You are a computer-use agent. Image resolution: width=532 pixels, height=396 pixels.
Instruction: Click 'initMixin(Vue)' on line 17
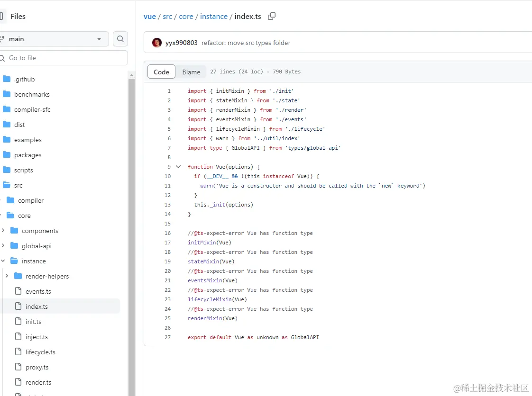[210, 243]
